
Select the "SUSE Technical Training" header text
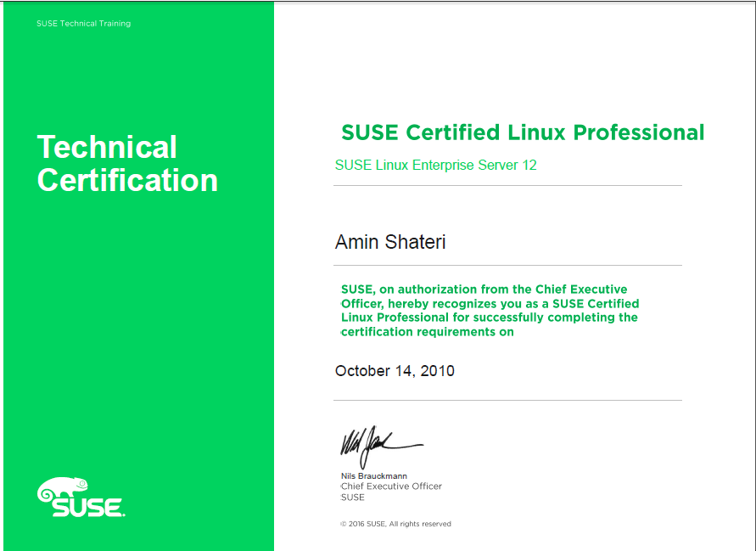tap(83, 23)
